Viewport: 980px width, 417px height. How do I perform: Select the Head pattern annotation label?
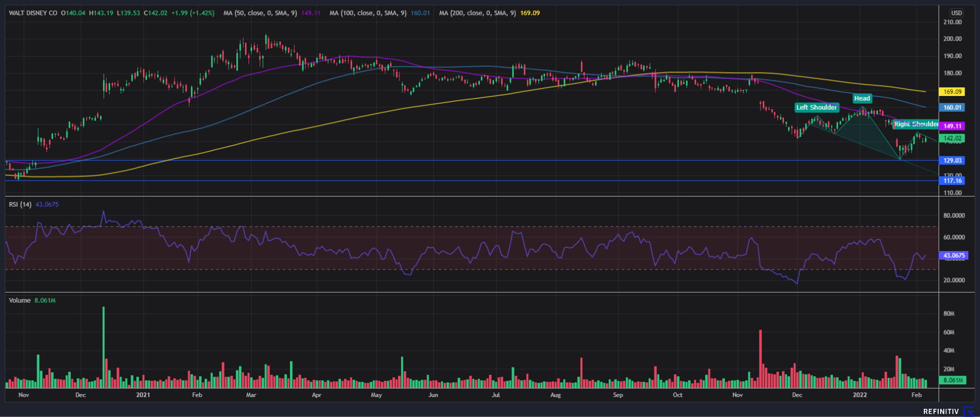(x=862, y=99)
